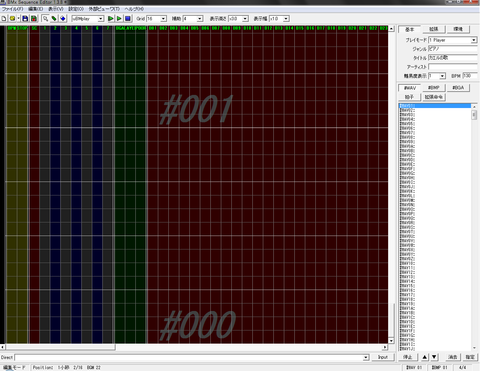The height and width of the screenshot is (371, 480).
Task: Switch to the #BMP tab
Action: pyautogui.click(x=434, y=88)
